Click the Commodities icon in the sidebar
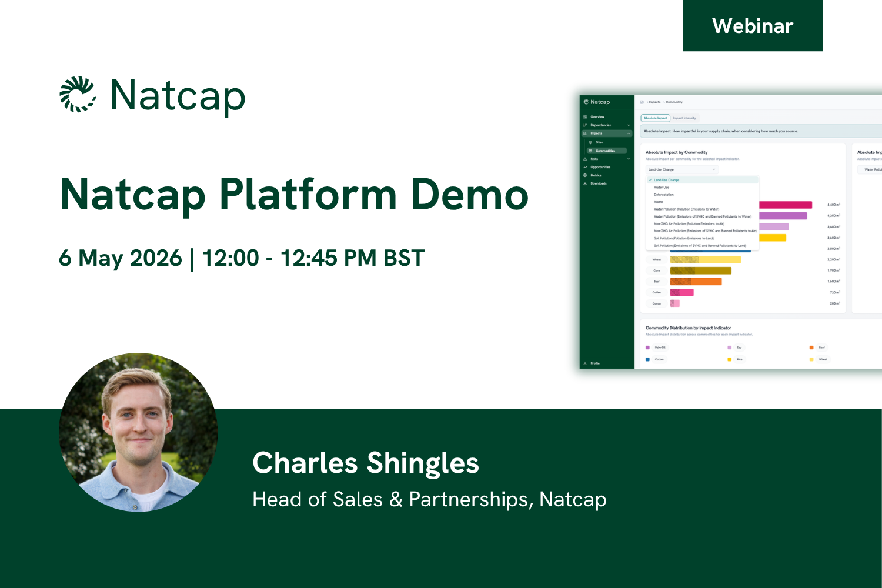Viewport: 882px width, 588px height. (590, 151)
